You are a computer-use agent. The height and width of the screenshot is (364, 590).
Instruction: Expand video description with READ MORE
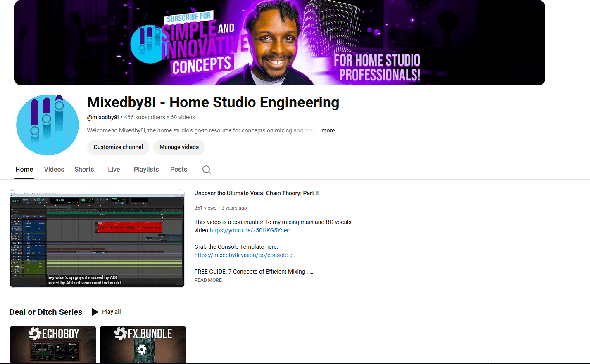[x=208, y=280]
